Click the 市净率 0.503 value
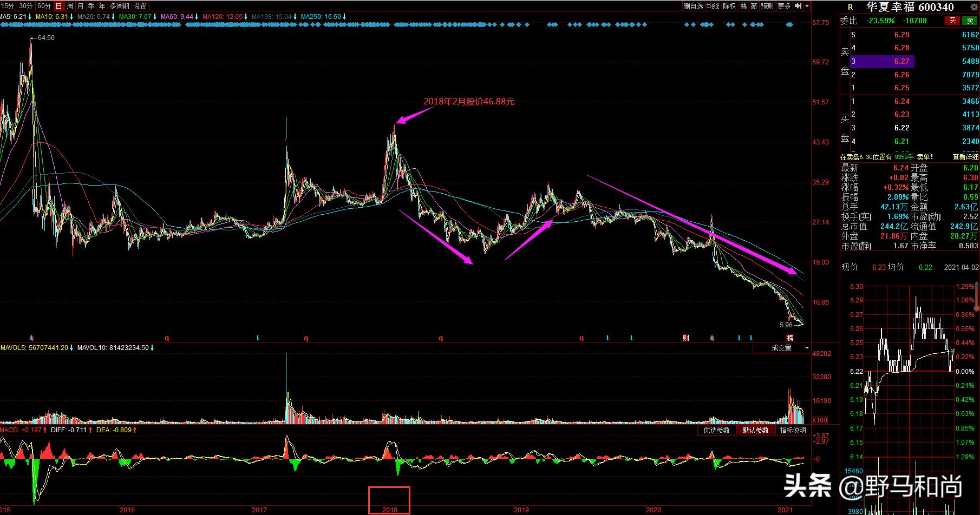The height and width of the screenshot is (515, 980). pyautogui.click(x=968, y=246)
